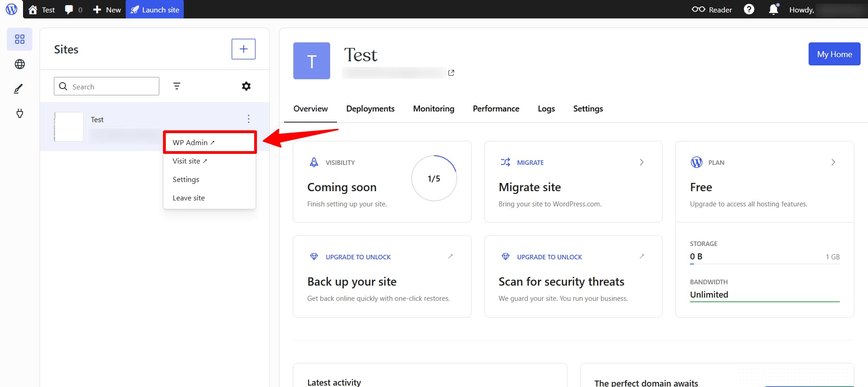868x387 pixels.
Task: Open the Test site home link
Action: (x=41, y=10)
